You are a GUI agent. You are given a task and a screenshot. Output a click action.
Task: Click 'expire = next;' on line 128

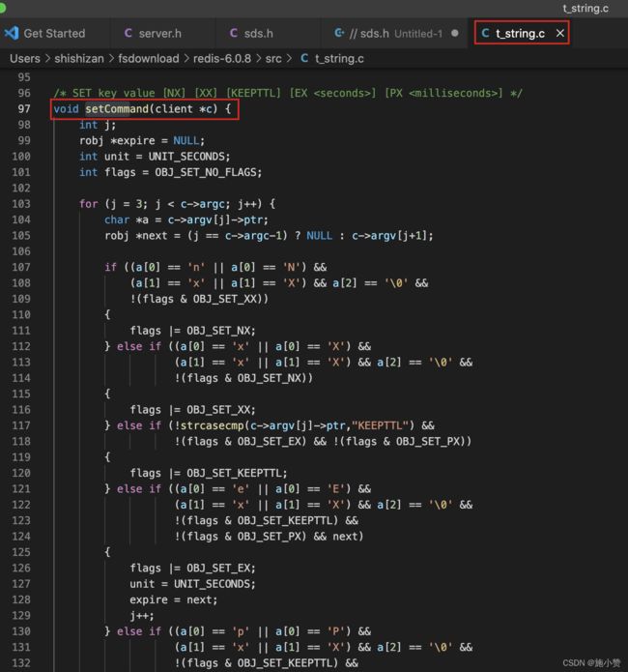pyautogui.click(x=174, y=600)
